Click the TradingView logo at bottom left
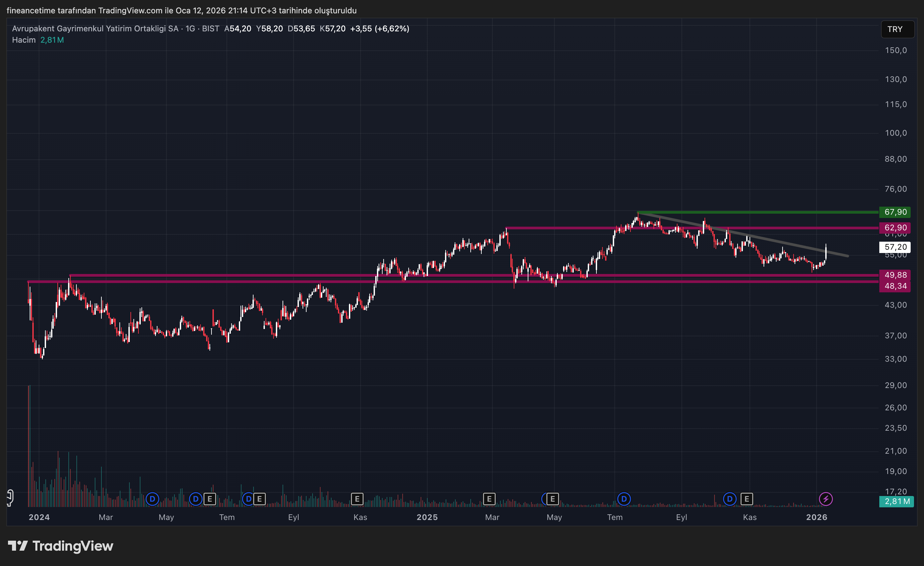The width and height of the screenshot is (924, 566). coord(61,546)
